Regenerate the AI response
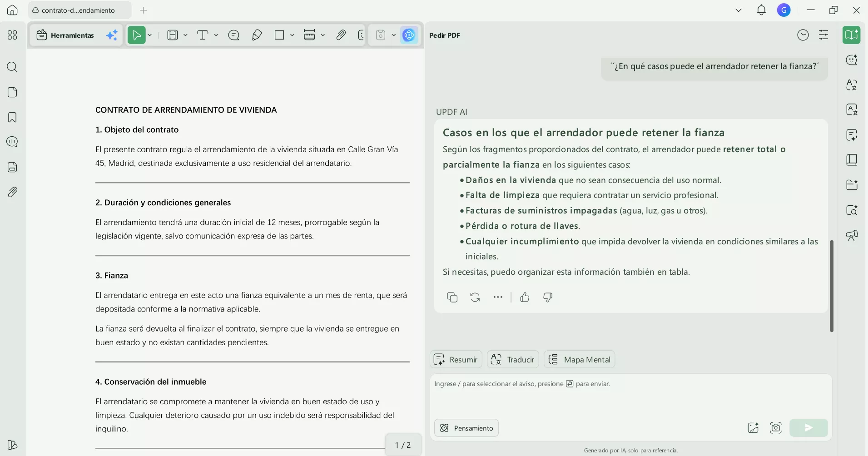This screenshot has height=456, width=868. coord(475,297)
